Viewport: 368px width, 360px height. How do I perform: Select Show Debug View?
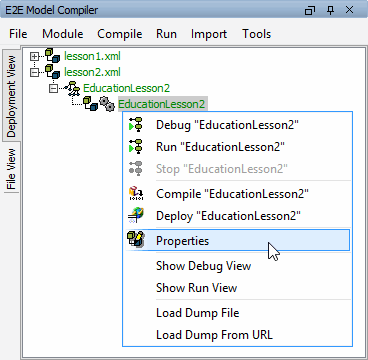pos(237,266)
